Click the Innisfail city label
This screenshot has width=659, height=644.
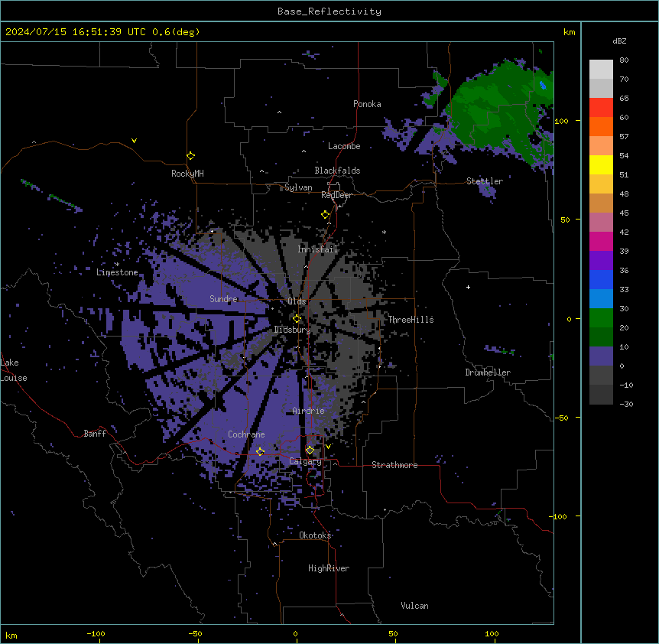318,249
